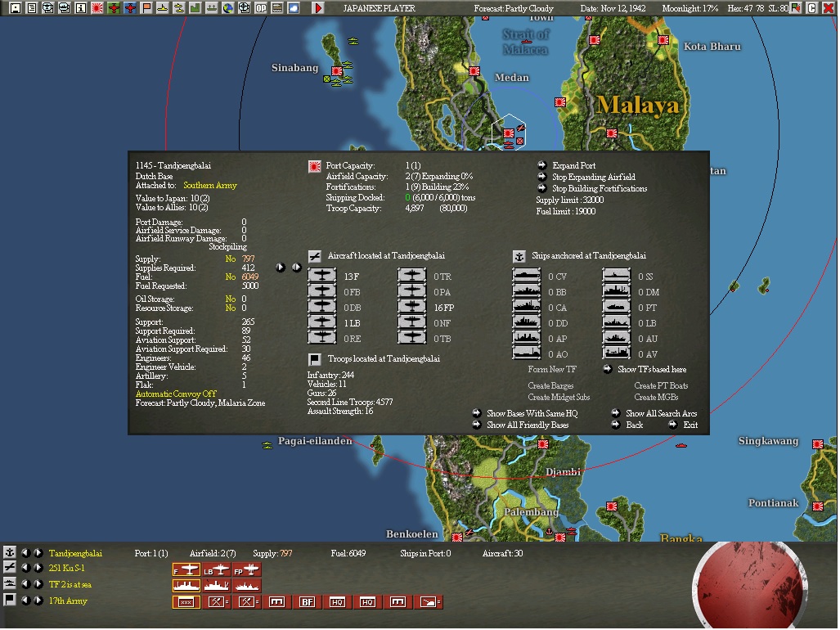
Task: Select the 'F' fighter unit icon
Action: [x=186, y=570]
